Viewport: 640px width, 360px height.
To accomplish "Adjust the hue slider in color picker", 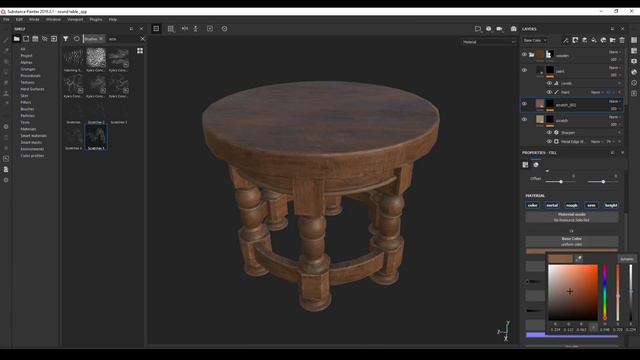I will 605,292.
